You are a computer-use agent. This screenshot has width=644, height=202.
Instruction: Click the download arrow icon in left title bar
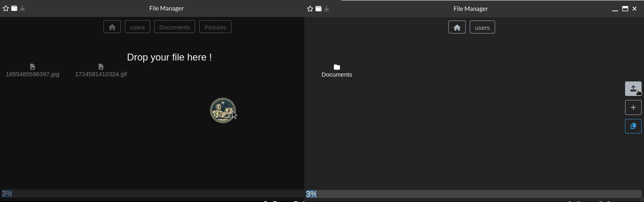pyautogui.click(x=23, y=8)
